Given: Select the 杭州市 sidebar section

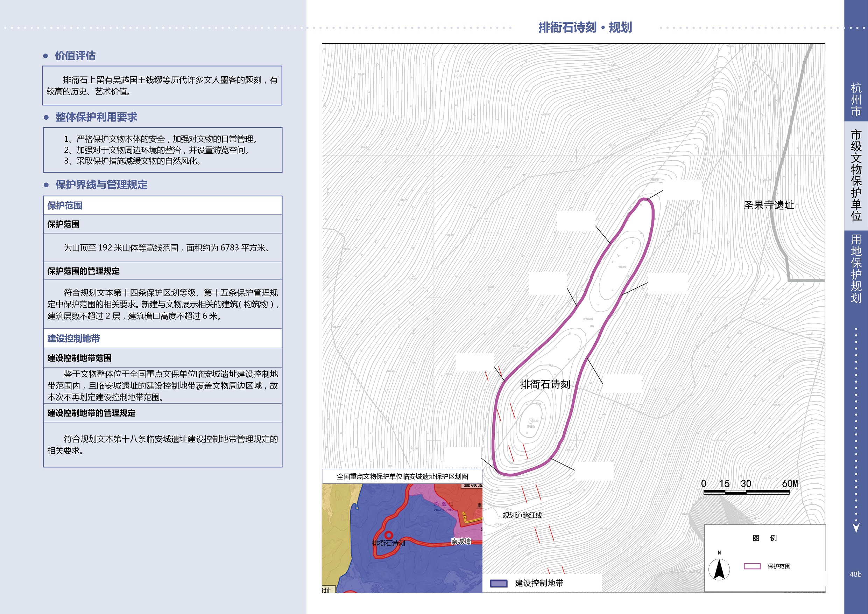Looking at the screenshot, I should click(856, 99).
